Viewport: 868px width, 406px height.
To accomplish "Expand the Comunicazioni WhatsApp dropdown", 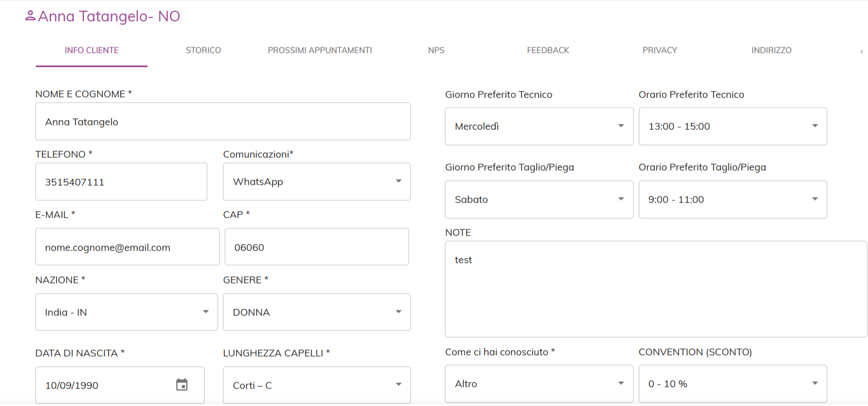I will tap(316, 181).
